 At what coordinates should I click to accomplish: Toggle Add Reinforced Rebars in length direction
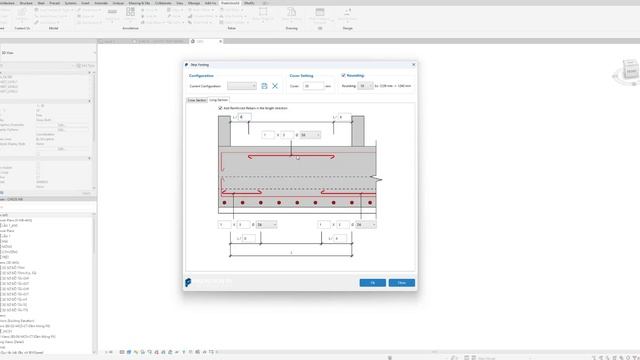(x=220, y=108)
